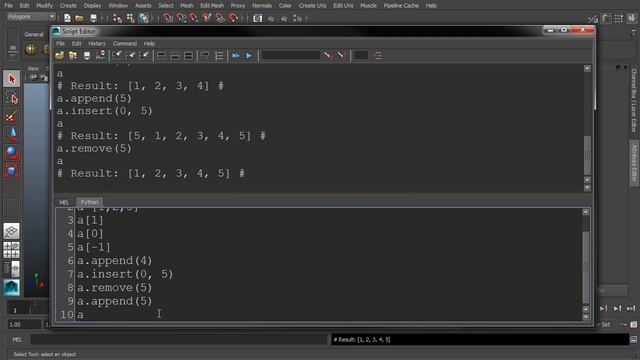Click the go-to-line number field
Viewport: 640px width, 360px height.
click(361, 56)
